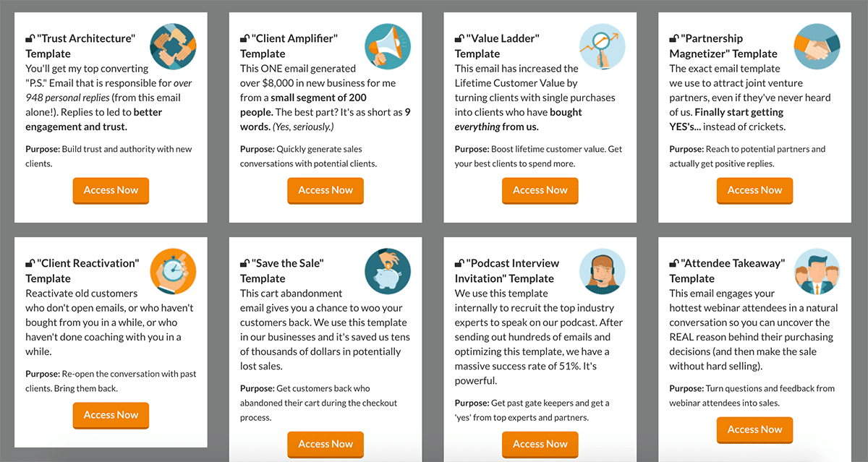
Task: Click the lock icon beside Trust Architecture
Action: click(x=30, y=38)
